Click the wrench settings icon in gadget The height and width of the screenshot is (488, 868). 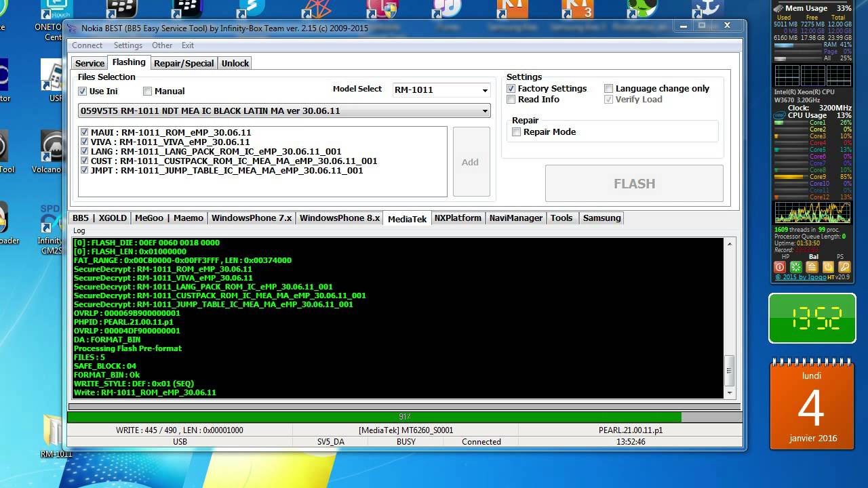coord(845,267)
